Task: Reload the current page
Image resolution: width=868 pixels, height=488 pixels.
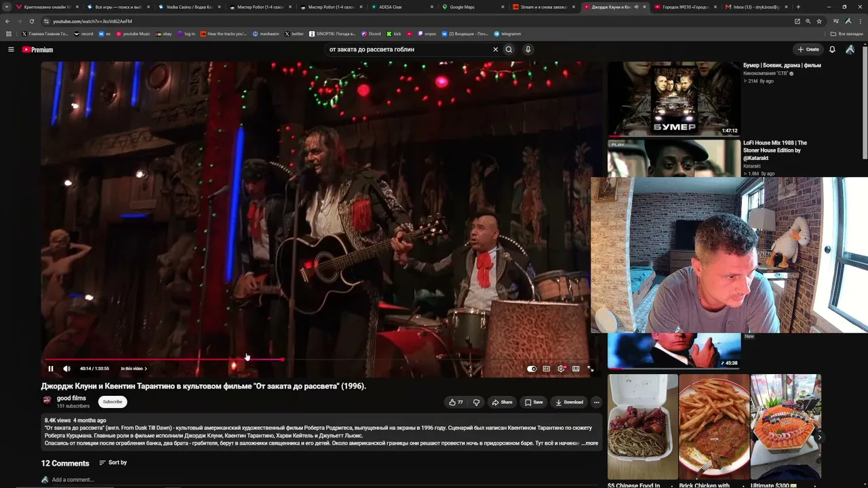Action: [31, 21]
